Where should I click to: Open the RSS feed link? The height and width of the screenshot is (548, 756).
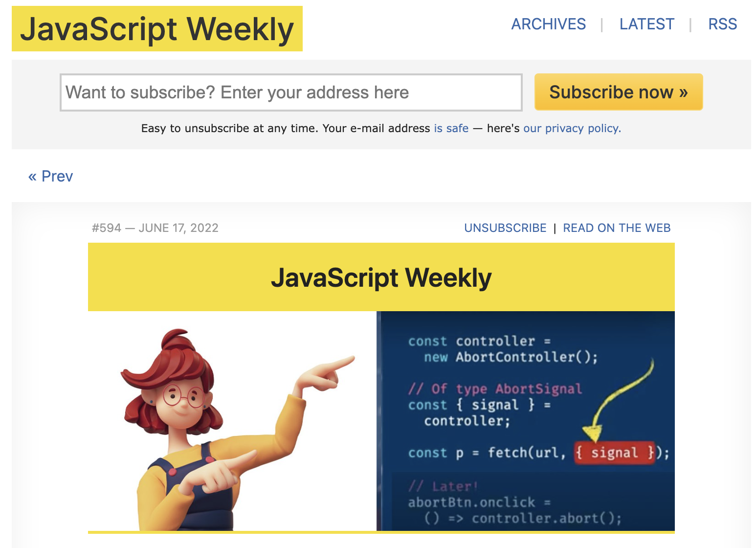tap(722, 24)
